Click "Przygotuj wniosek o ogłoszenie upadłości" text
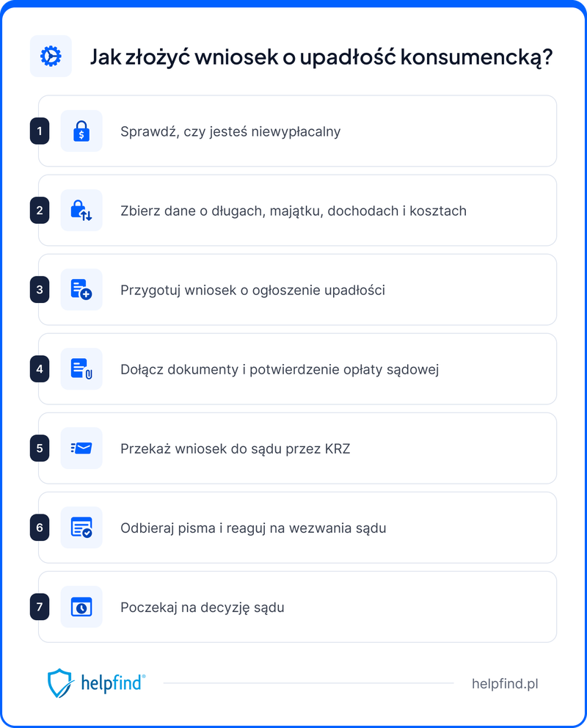The height and width of the screenshot is (728, 587). pos(252,291)
